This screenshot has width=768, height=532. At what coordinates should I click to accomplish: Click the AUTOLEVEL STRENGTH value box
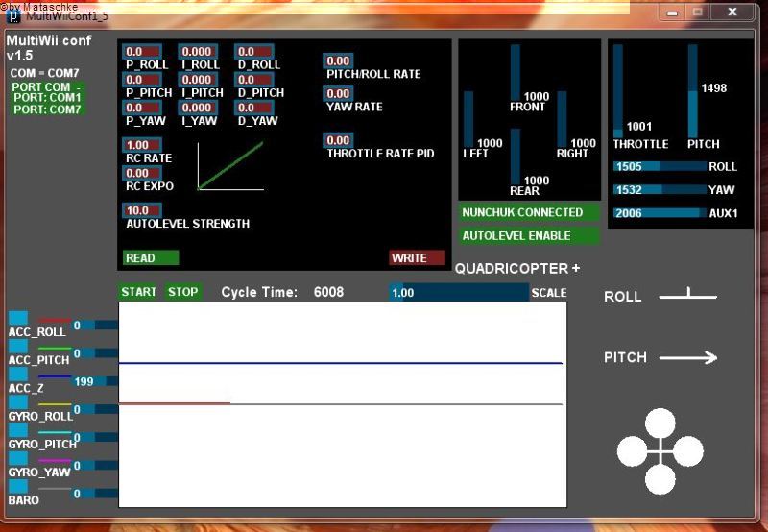(x=142, y=210)
